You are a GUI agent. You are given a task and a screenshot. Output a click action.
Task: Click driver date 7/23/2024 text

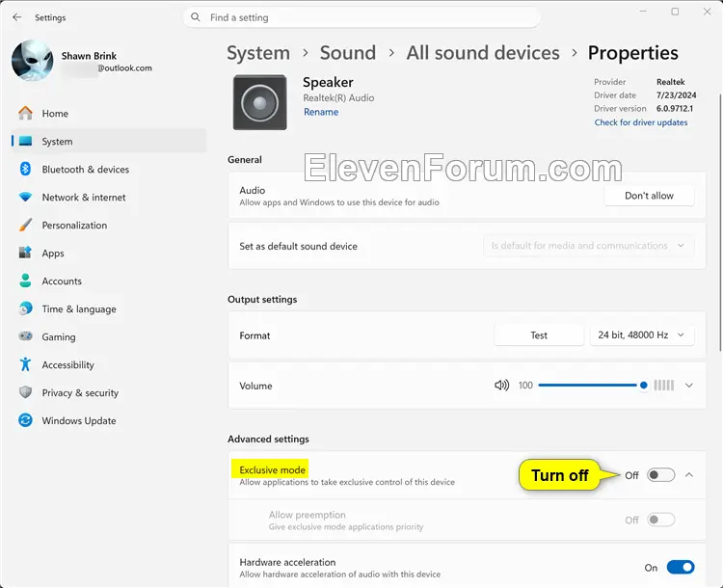pos(676,95)
